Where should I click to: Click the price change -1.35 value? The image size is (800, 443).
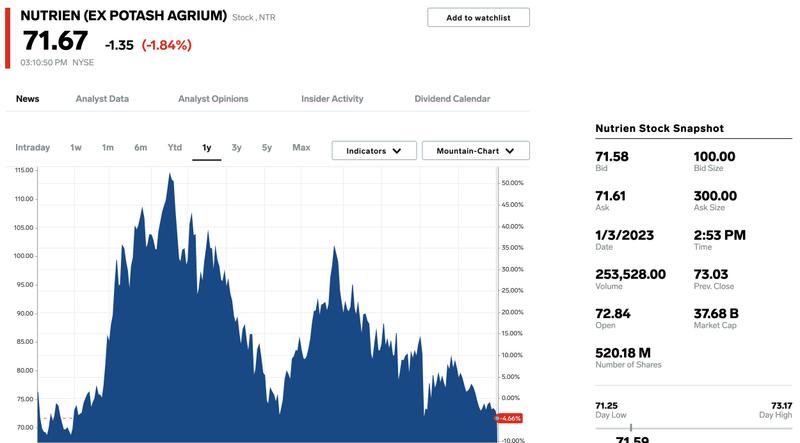(x=119, y=45)
